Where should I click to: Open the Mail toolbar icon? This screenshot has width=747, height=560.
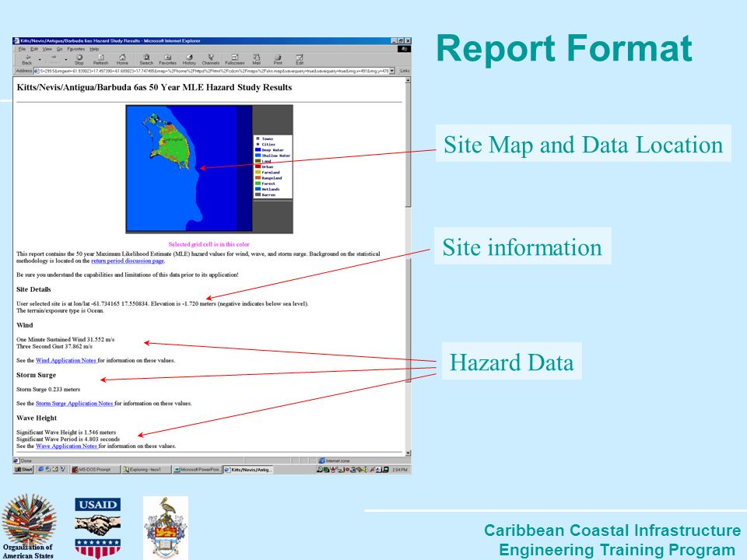tap(256, 60)
